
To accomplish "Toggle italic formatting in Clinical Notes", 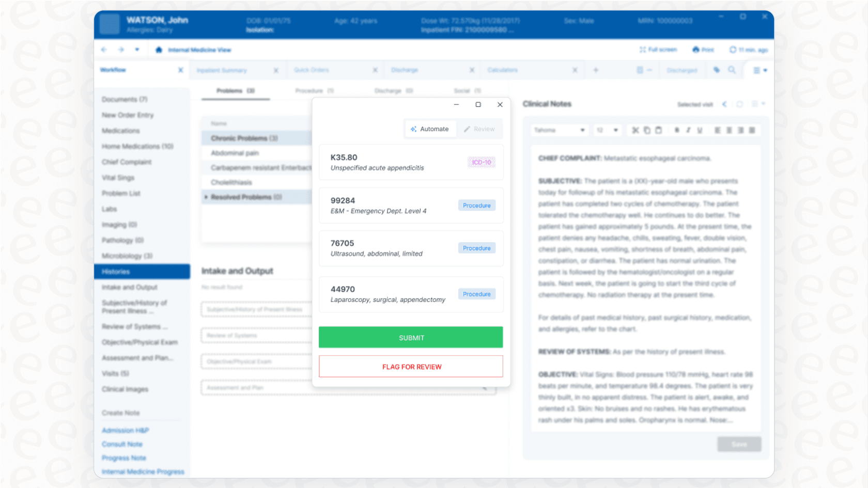I will click(688, 130).
